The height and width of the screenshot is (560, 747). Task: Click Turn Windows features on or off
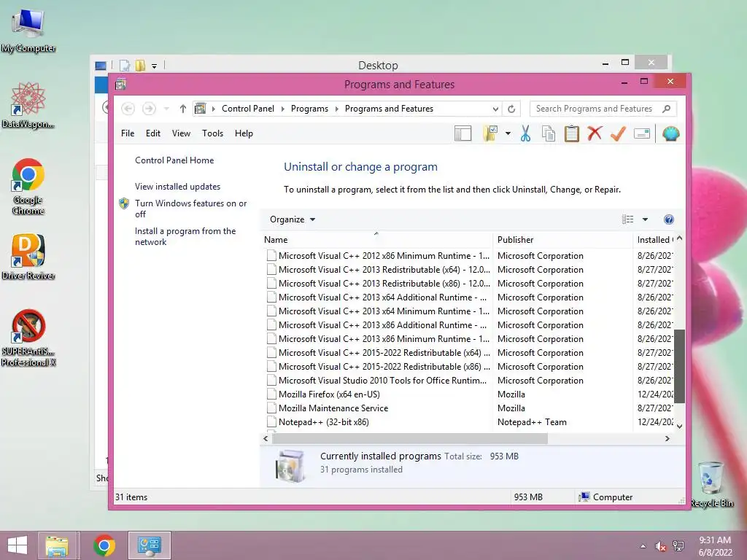pyautogui.click(x=190, y=209)
